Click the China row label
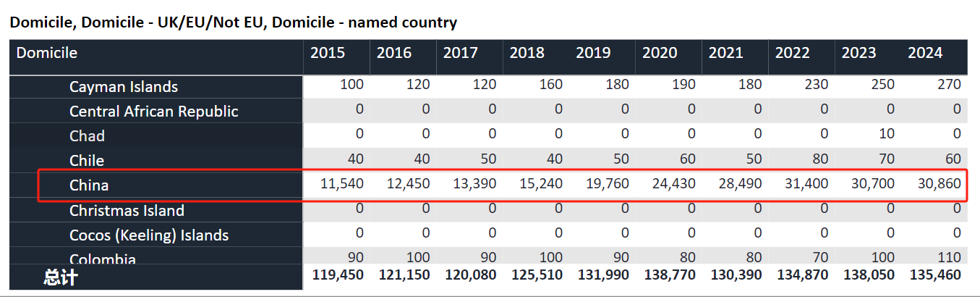Image resolution: width=980 pixels, height=297 pixels. point(89,185)
